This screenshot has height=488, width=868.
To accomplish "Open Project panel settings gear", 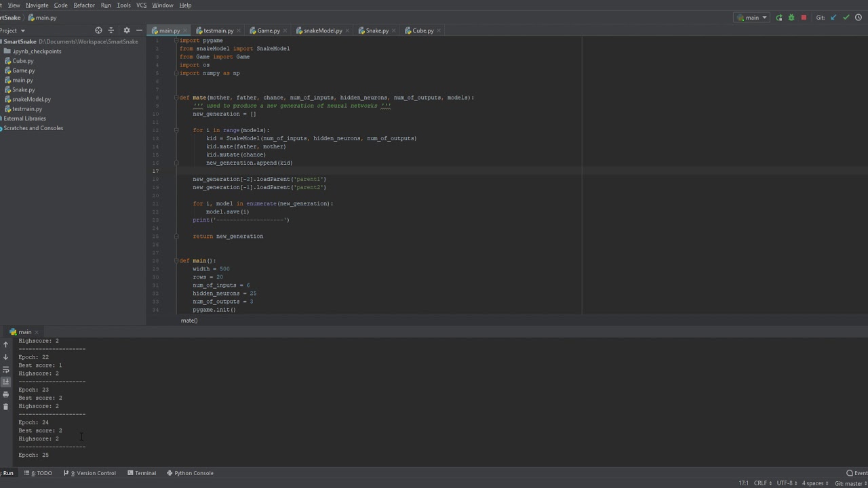I will pos(126,30).
